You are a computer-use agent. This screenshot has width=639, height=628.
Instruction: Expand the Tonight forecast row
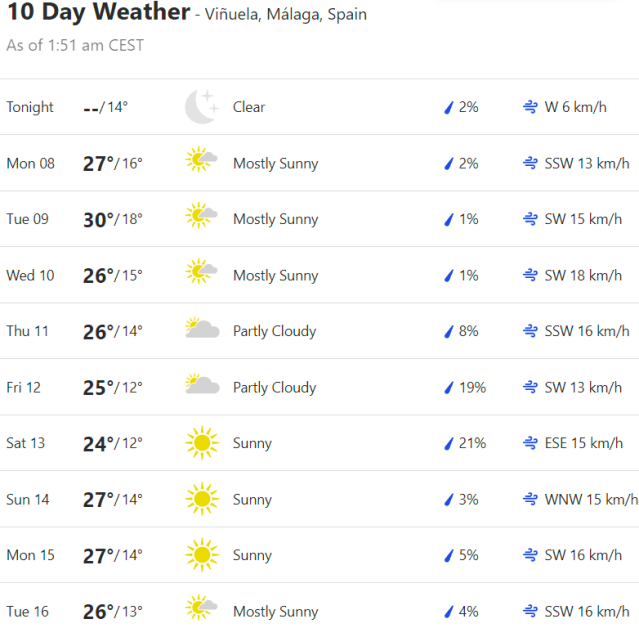pos(320,107)
